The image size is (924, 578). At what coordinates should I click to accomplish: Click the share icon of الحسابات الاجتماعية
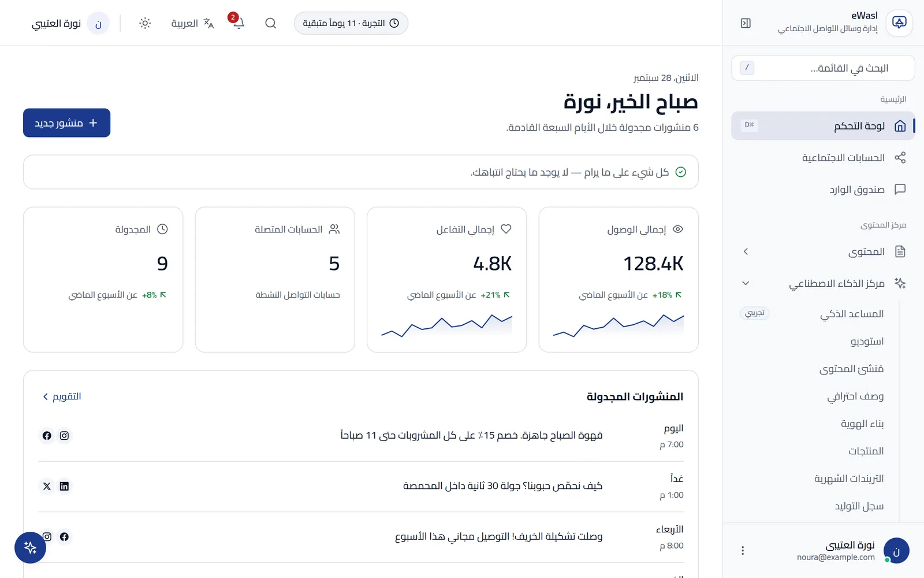pyautogui.click(x=900, y=158)
